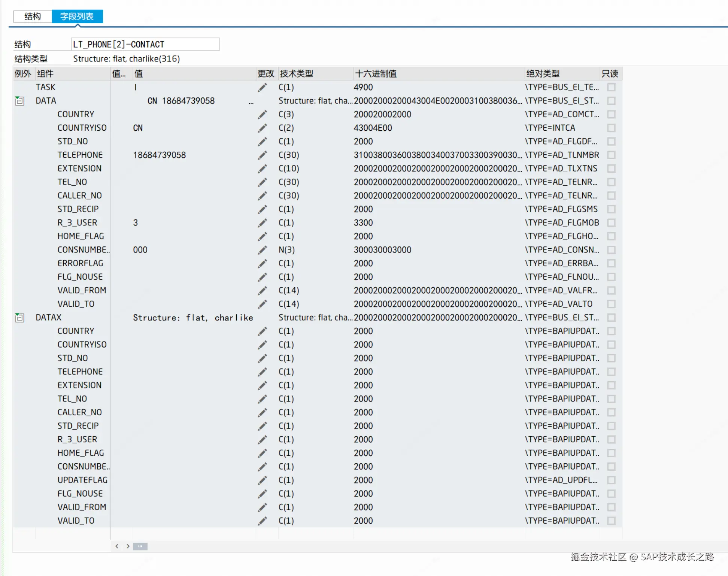Toggle read-only checkbox for TASK row

pyautogui.click(x=611, y=87)
